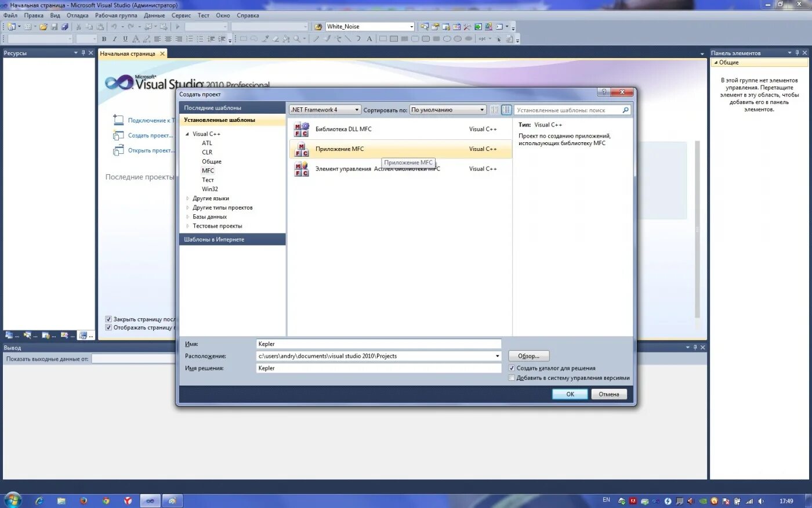
Task: Click the Создать проект... link
Action: [150, 135]
